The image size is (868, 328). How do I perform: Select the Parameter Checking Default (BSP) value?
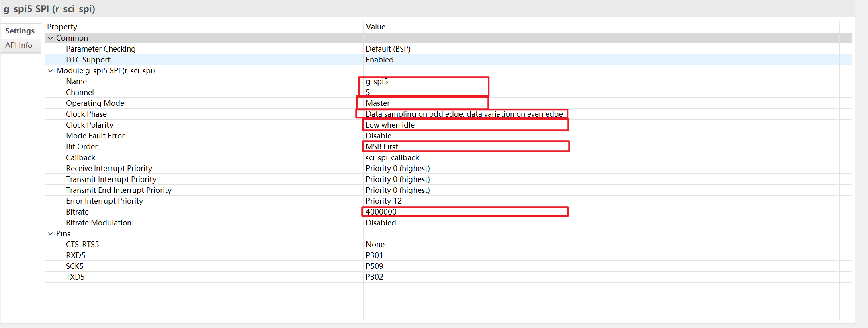388,49
